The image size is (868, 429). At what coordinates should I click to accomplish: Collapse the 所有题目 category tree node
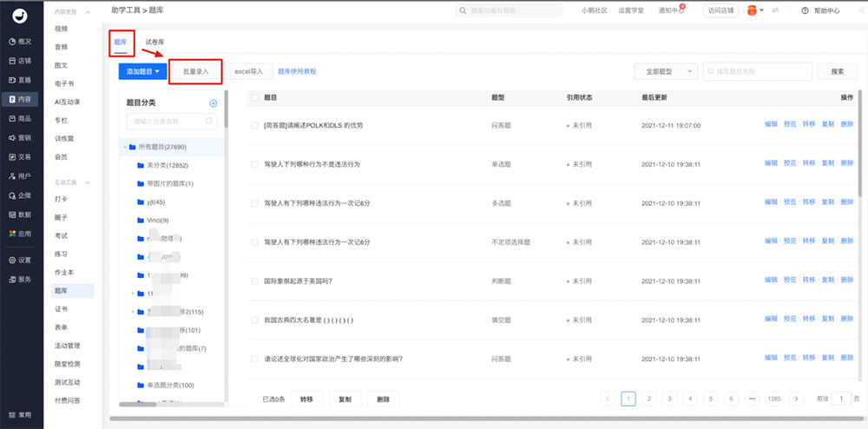coord(122,147)
